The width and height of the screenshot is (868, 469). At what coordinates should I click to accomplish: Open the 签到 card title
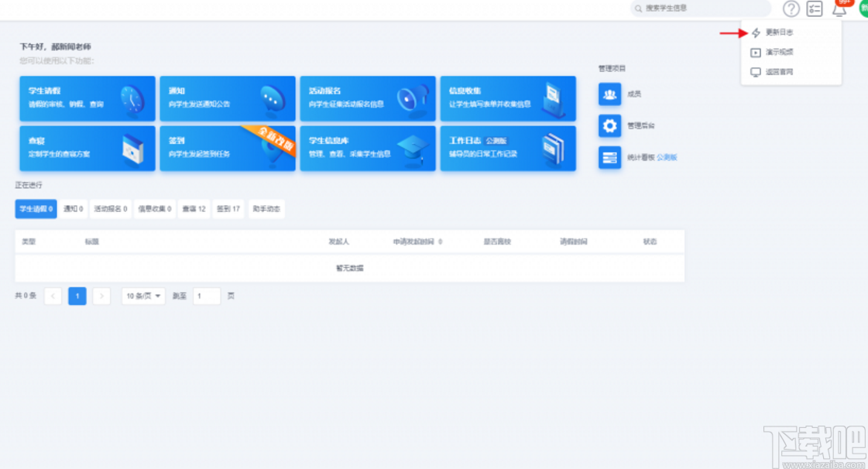point(177,141)
